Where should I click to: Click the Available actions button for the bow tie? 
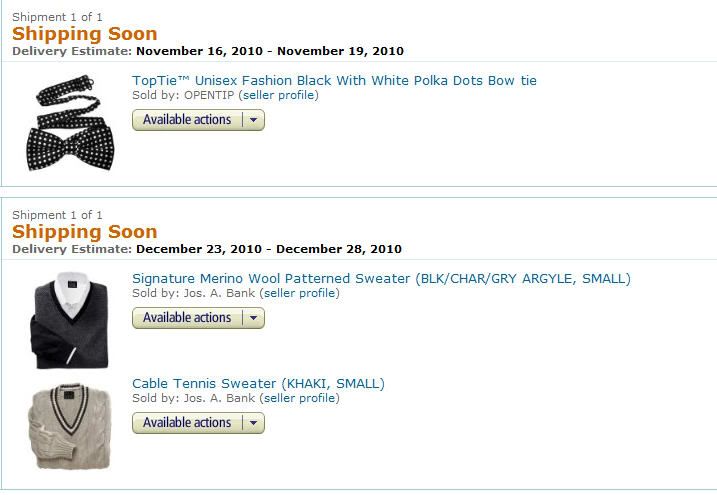point(187,120)
